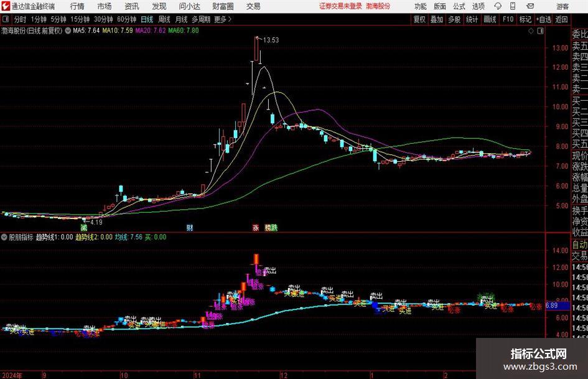Click the 渤海股份(日线,前复权) chart title

(x=32, y=30)
